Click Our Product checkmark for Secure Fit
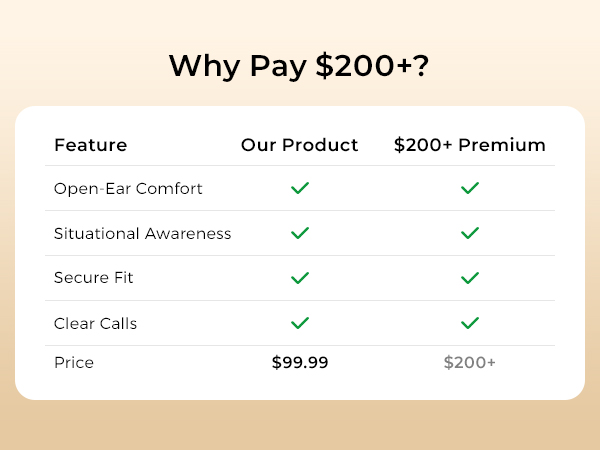This screenshot has width=600, height=450. click(300, 278)
